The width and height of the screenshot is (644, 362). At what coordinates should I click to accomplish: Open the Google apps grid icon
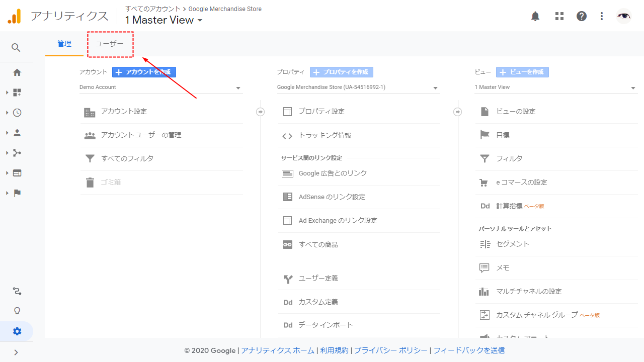click(x=559, y=16)
